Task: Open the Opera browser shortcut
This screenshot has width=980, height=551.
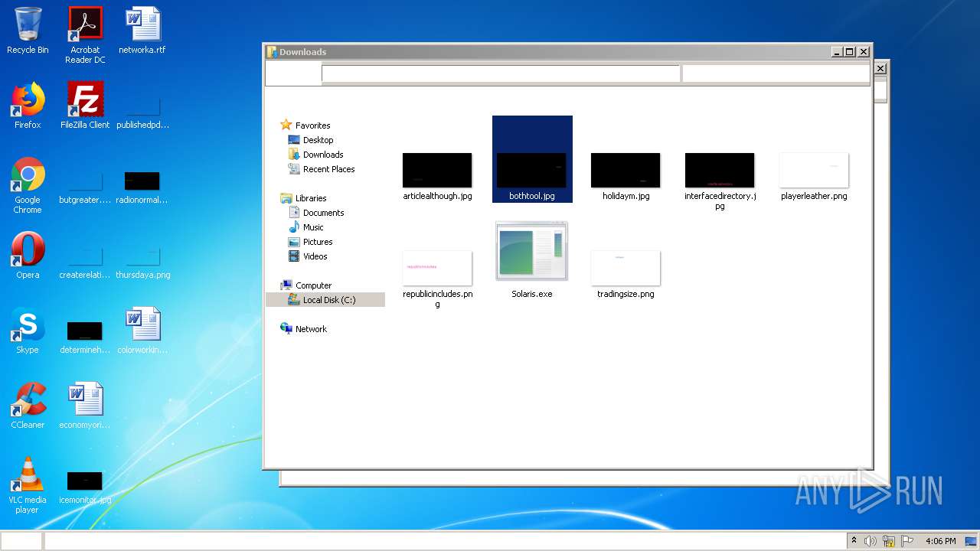Action: point(28,256)
